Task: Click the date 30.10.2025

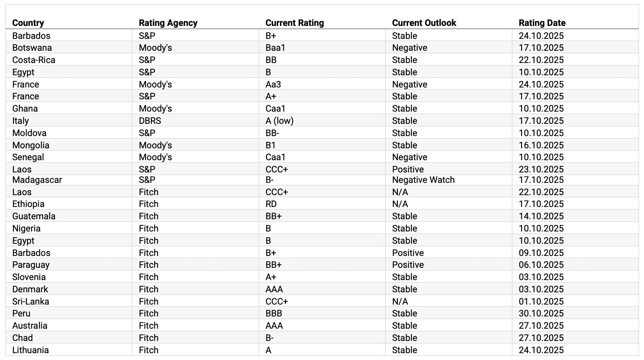Action: 541,314
